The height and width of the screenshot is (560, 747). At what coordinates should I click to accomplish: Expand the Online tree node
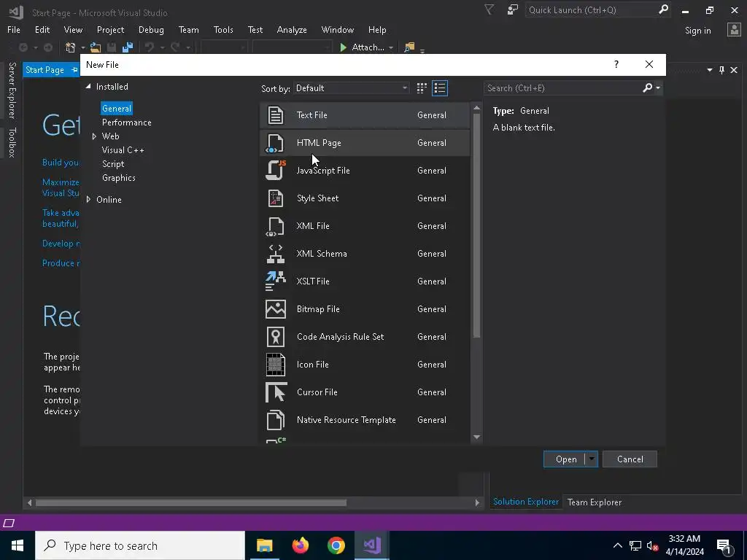click(x=88, y=200)
